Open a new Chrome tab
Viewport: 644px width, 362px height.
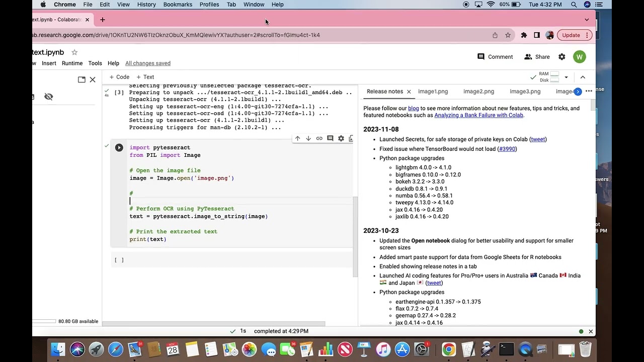click(x=103, y=20)
